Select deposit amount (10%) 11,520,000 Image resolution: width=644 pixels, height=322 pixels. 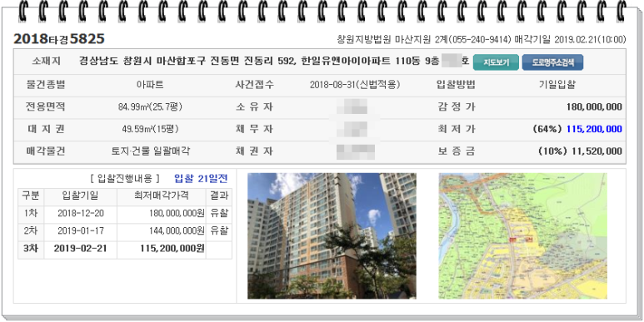(x=580, y=151)
